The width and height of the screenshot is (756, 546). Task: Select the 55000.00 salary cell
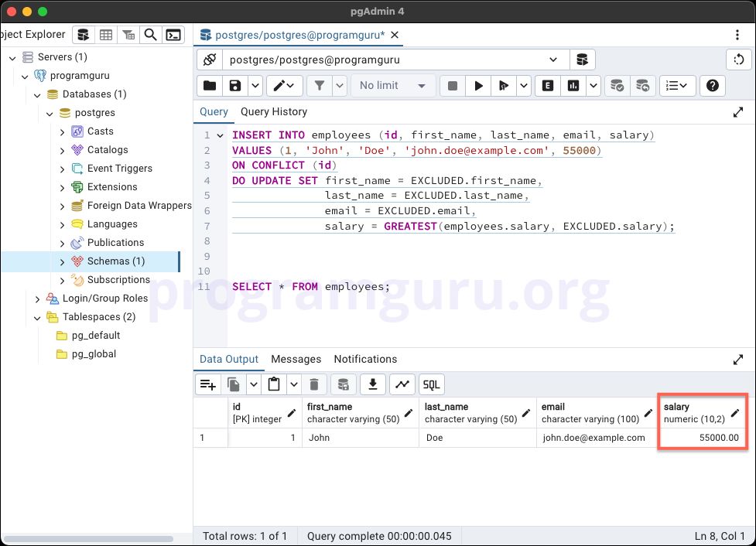click(x=703, y=438)
